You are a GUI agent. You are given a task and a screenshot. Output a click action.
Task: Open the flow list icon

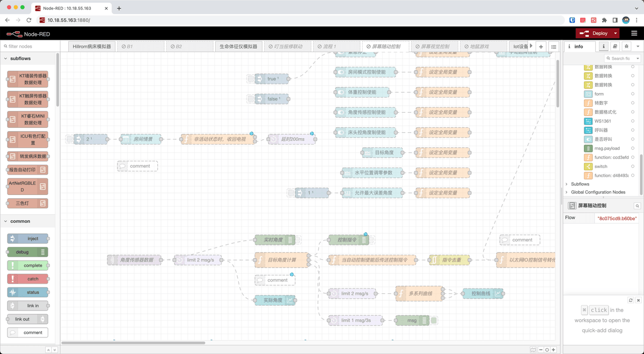(x=553, y=47)
